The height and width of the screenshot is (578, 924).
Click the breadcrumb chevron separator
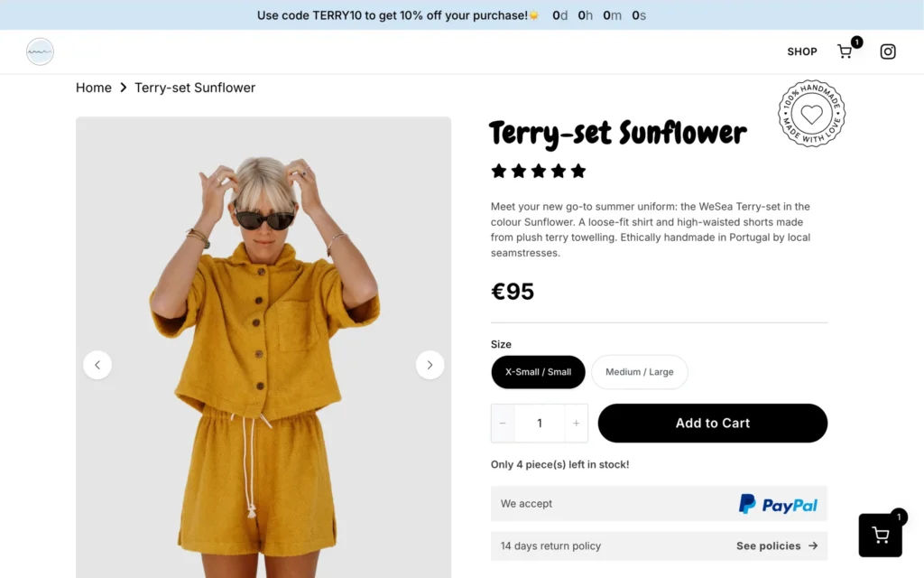(124, 88)
